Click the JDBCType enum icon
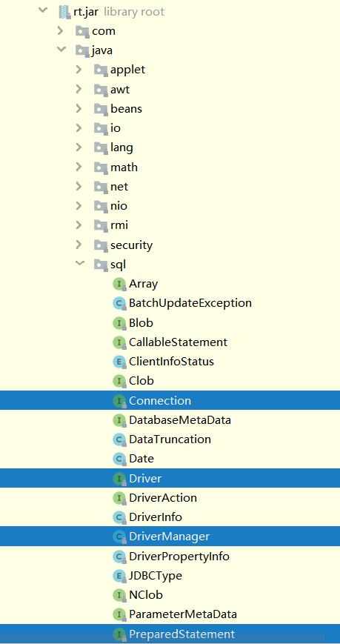The image size is (340, 644). [119, 575]
